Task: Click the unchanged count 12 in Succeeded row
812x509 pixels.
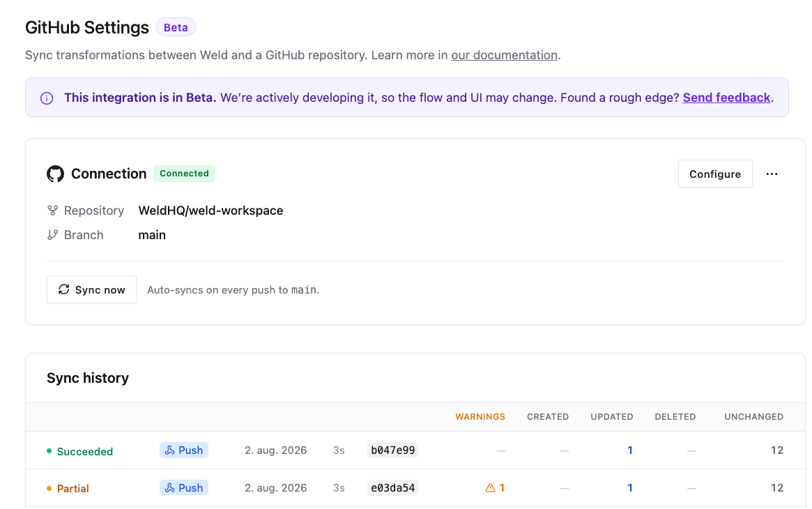Action: pos(776,450)
